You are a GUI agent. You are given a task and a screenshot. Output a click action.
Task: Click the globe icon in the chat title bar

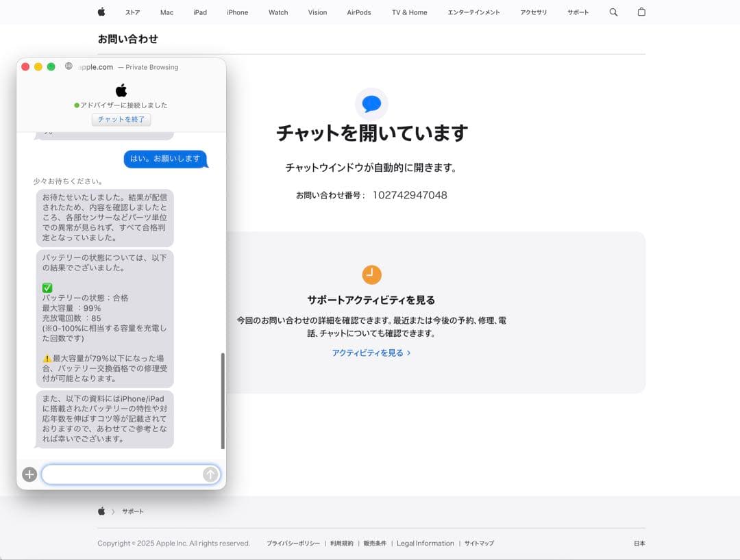click(68, 66)
